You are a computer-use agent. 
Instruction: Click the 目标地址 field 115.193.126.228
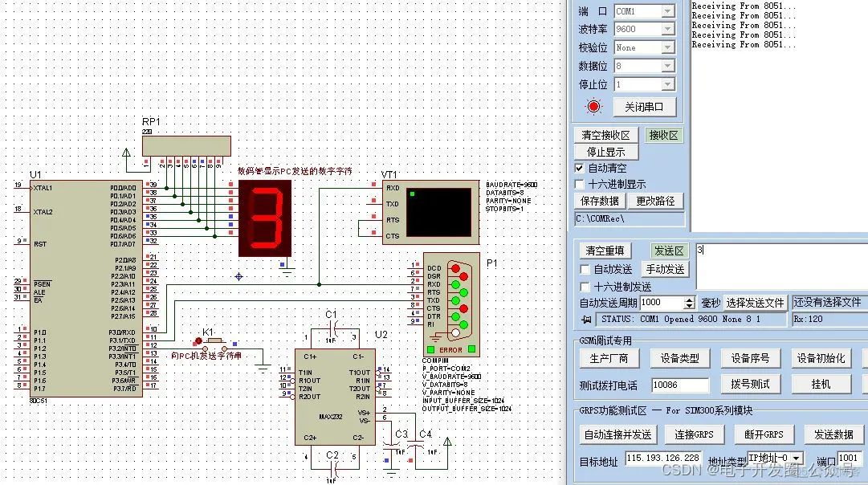(x=663, y=458)
